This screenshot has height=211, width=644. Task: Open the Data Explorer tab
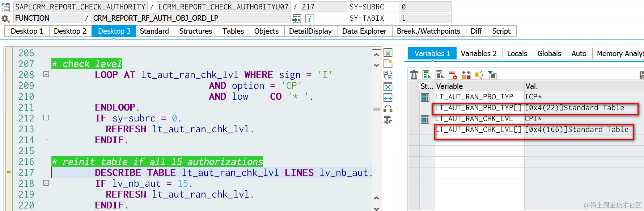[364, 31]
